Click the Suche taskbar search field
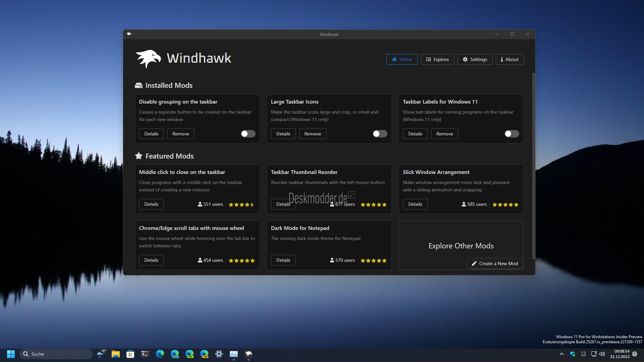644x362 pixels. 56,354
